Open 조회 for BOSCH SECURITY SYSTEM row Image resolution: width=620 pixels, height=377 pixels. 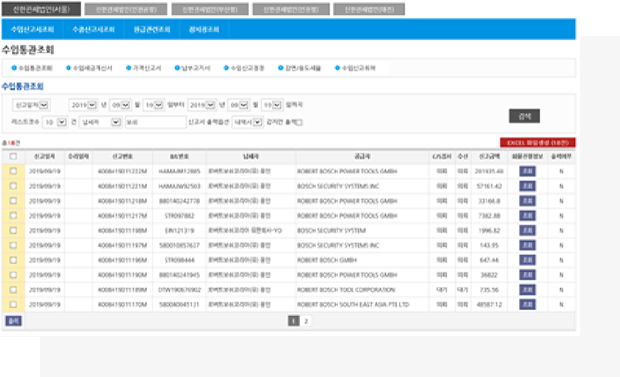(527, 231)
